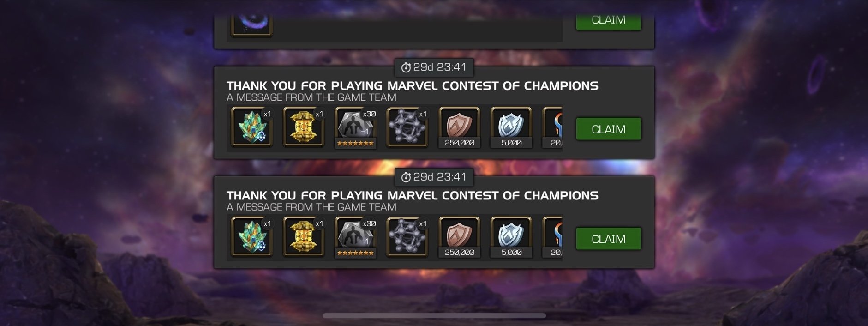The image size is (868, 326).
Task: Tap the cut-off 20, reward, bottom message
Action: 552,238
